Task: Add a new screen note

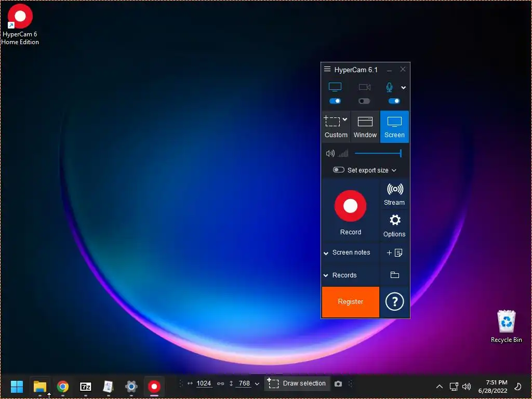Action: point(394,253)
